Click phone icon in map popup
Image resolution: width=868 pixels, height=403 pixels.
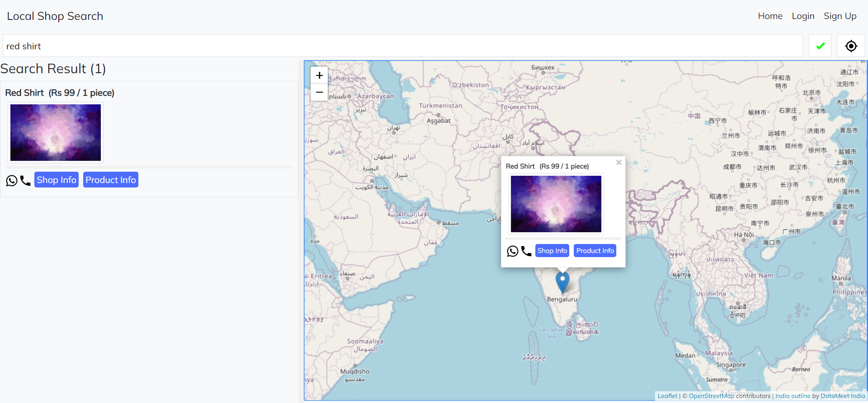(x=526, y=251)
